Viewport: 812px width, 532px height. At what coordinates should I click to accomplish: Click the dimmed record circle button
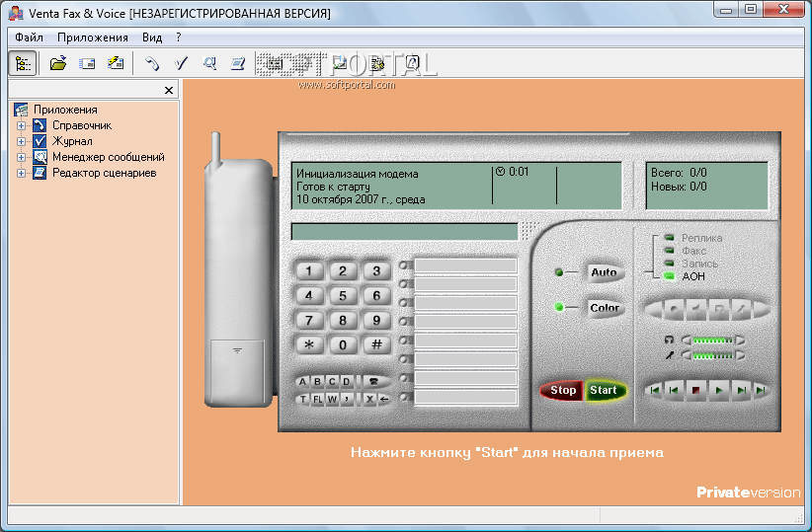(x=674, y=309)
